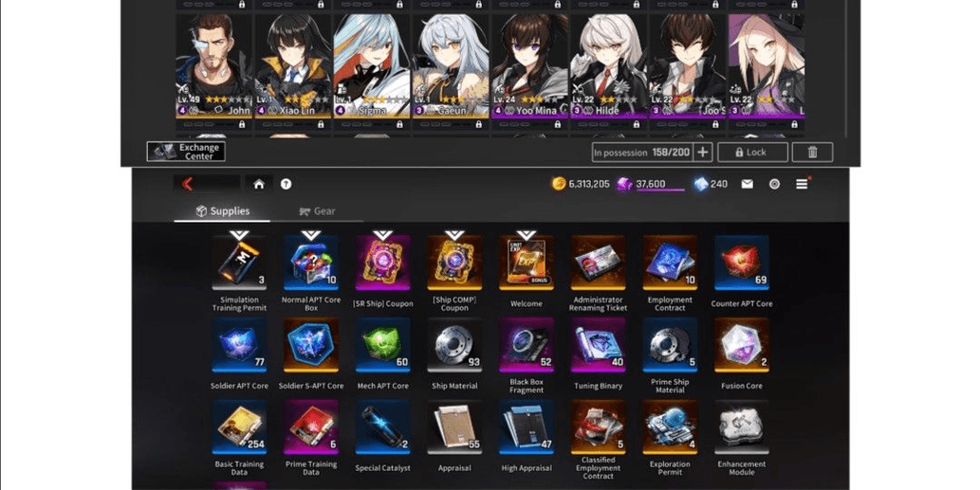Return to the home screen
The width and height of the screenshot is (980, 490).
259,184
